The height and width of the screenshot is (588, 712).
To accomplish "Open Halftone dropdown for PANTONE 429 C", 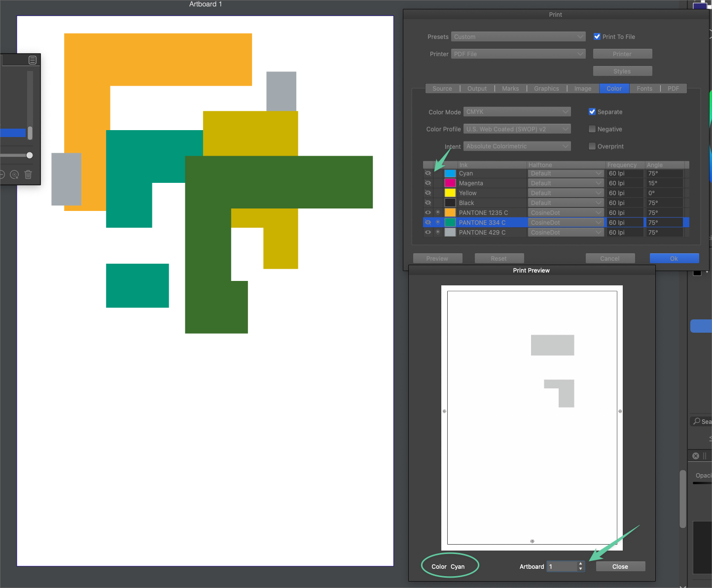I will (566, 232).
